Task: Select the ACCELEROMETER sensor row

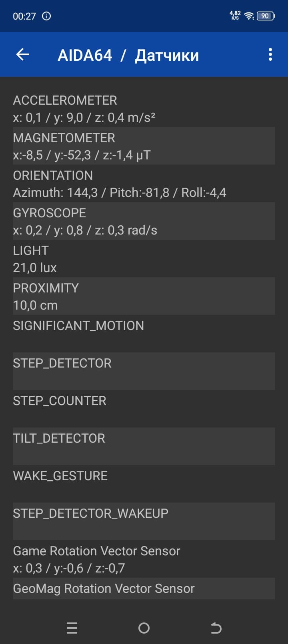Action: pyautogui.click(x=144, y=109)
